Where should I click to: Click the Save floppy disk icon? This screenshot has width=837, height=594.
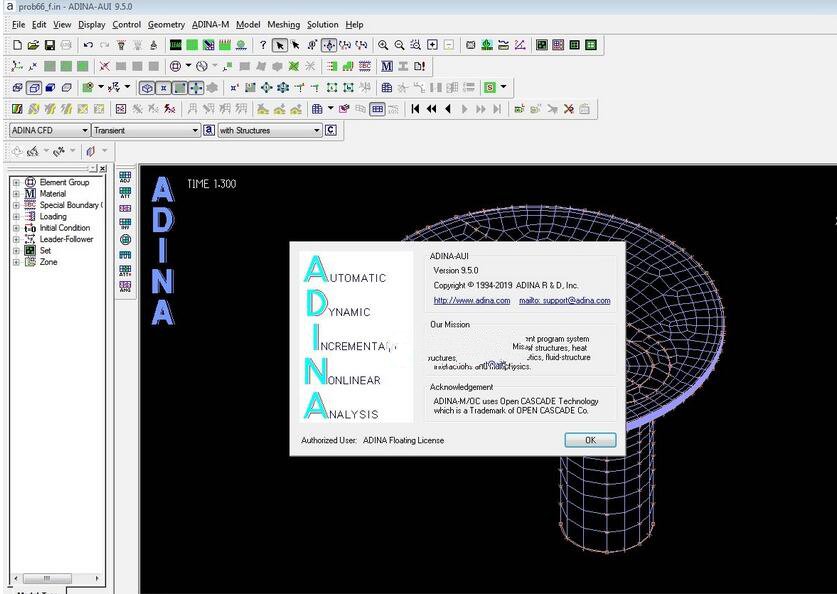click(x=50, y=45)
